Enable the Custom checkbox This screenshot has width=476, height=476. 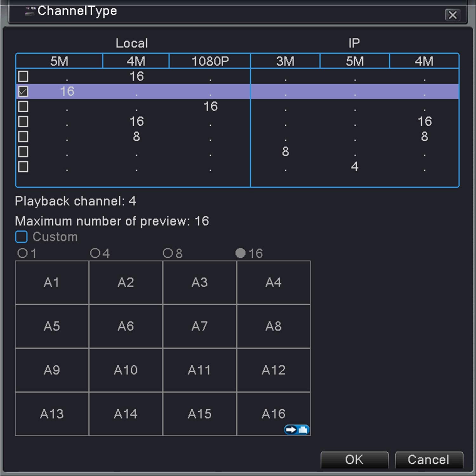coord(21,237)
